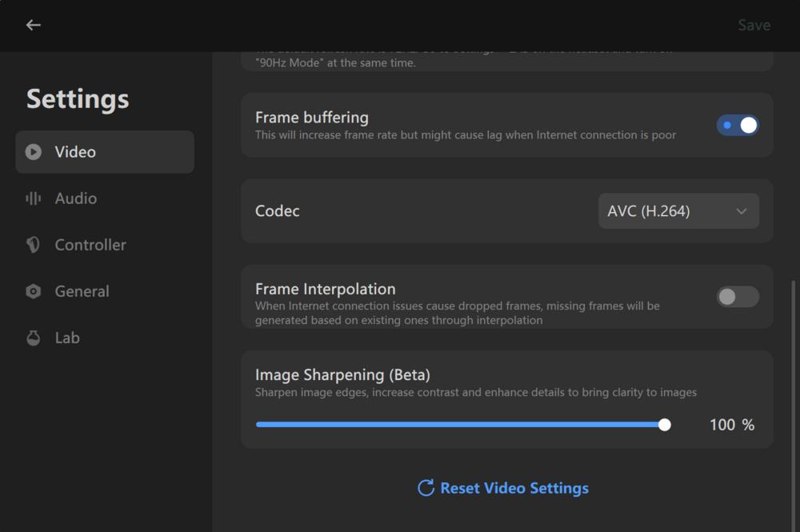
Task: Click the Reset Video Settings link
Action: [514, 488]
